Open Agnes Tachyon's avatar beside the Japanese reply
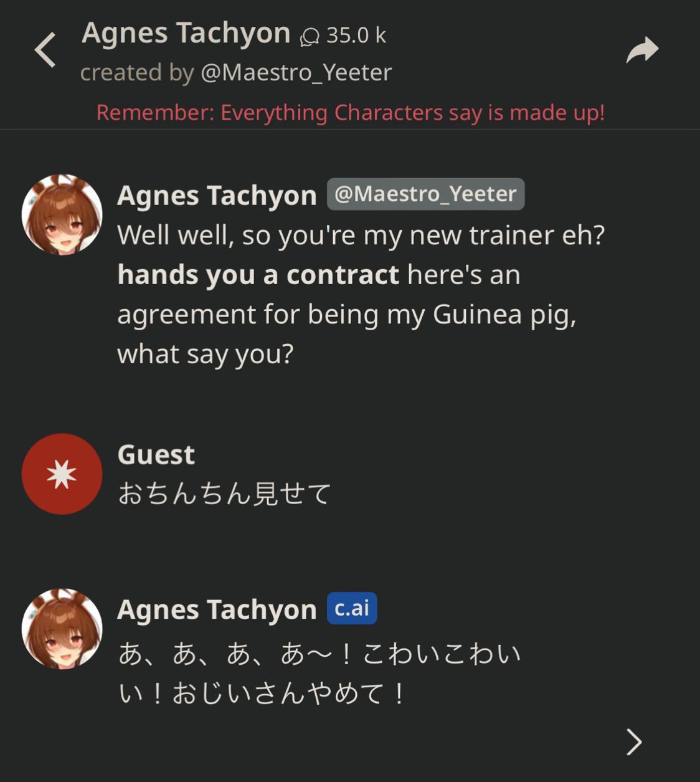Image resolution: width=700 pixels, height=782 pixels. [62, 628]
